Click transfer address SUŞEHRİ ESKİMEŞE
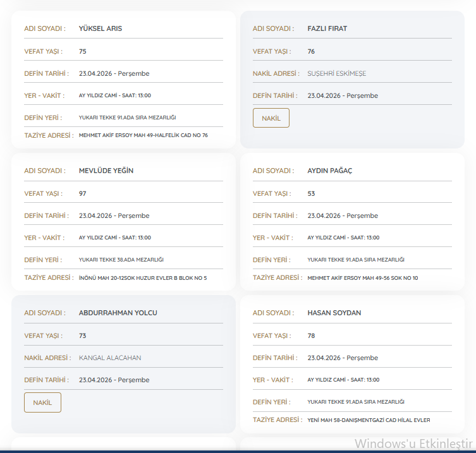Image resolution: width=476 pixels, height=453 pixels. tap(336, 73)
